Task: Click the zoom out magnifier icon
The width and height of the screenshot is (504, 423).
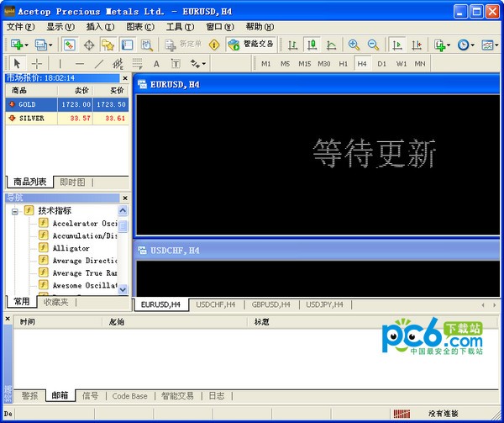Action: (373, 45)
